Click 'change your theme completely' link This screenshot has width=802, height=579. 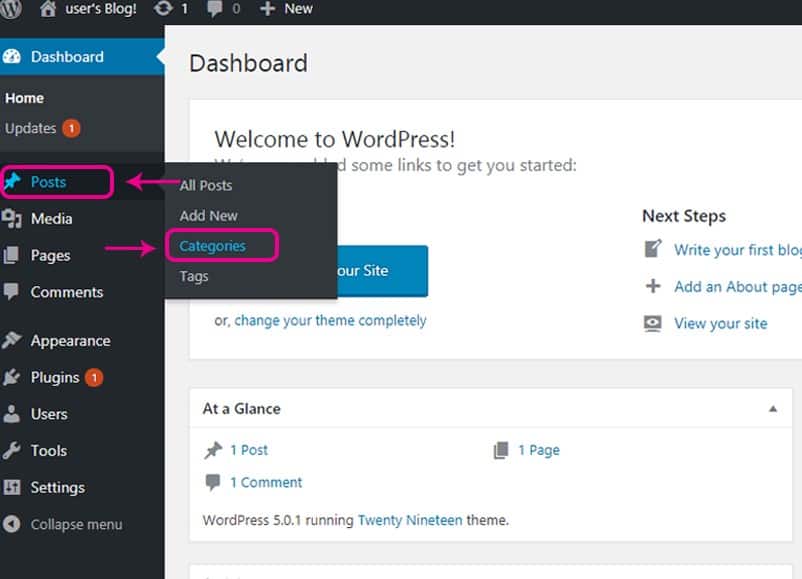coord(330,321)
